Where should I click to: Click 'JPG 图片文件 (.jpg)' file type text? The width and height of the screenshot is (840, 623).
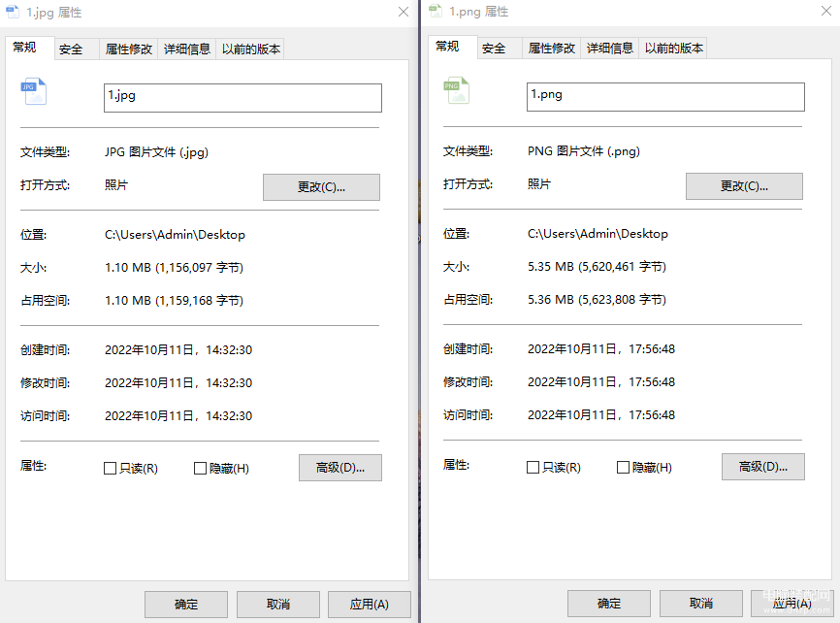[156, 152]
